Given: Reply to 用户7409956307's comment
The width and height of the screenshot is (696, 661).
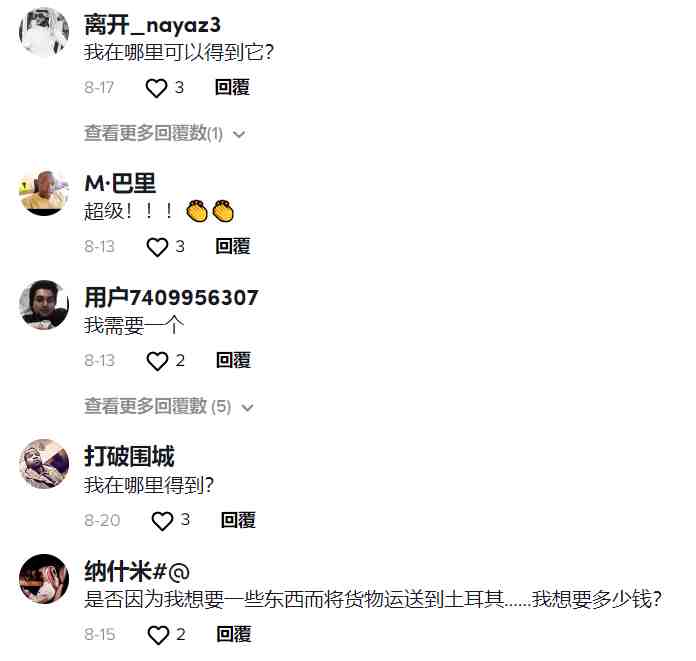Looking at the screenshot, I should point(233,360).
